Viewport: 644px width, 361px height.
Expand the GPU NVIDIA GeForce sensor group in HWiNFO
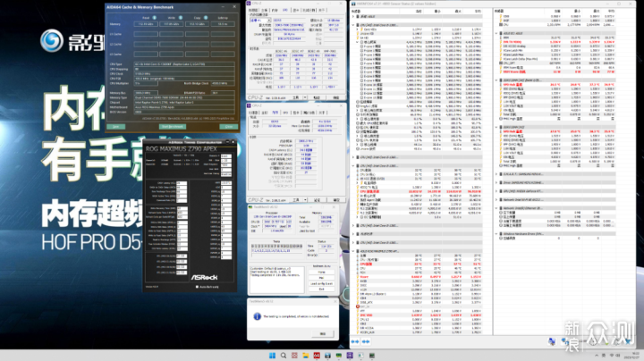pos(496,191)
